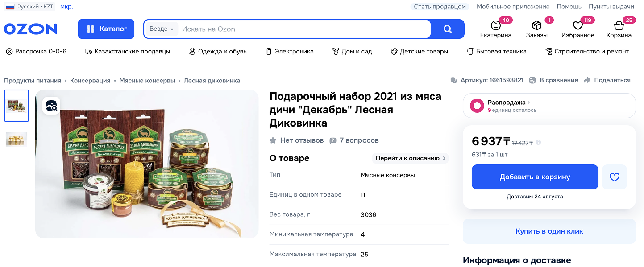Click the Нет отзывов star rating
This screenshot has height=267, width=644.
(x=297, y=140)
